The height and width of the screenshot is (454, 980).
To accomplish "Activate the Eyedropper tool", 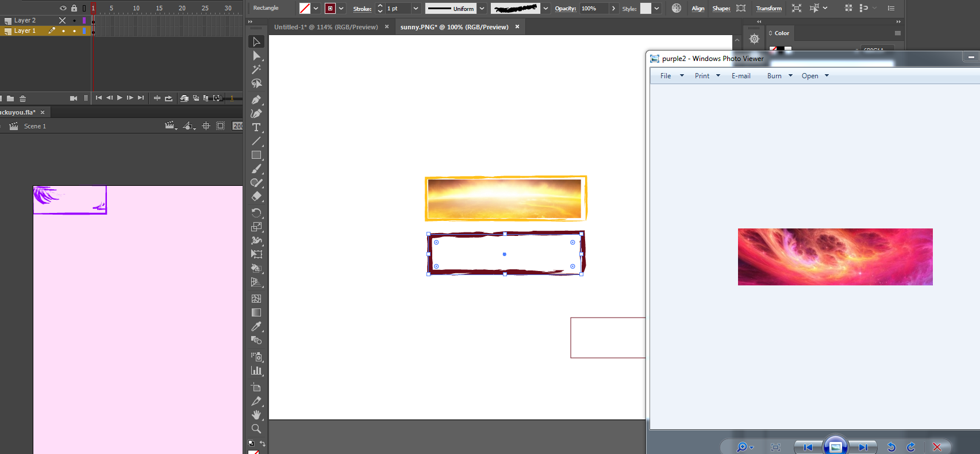I will (x=256, y=326).
